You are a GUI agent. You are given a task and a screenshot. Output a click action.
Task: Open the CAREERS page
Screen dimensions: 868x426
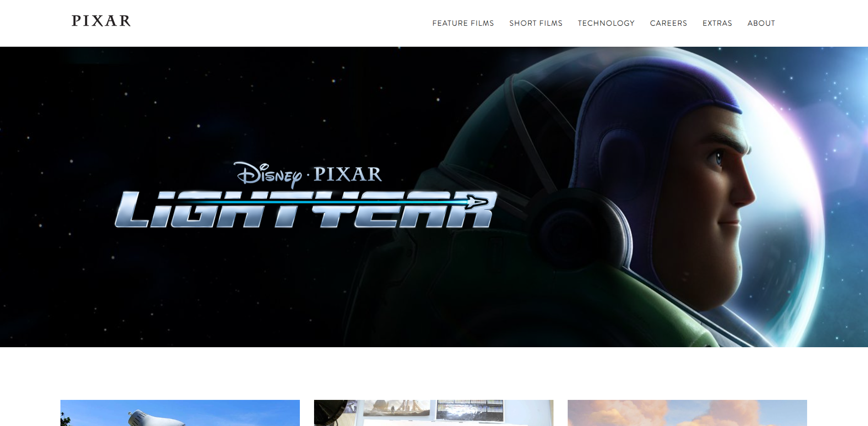pos(668,23)
